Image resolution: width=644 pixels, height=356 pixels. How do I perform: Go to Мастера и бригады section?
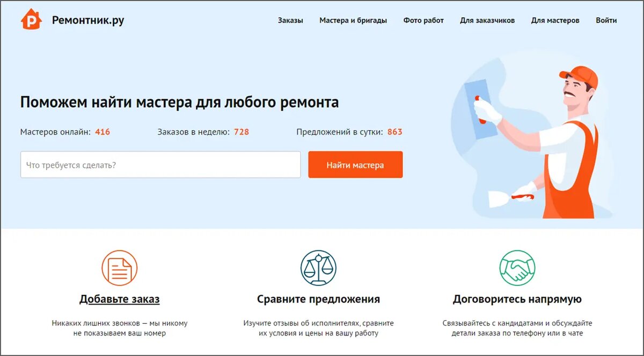coord(353,20)
